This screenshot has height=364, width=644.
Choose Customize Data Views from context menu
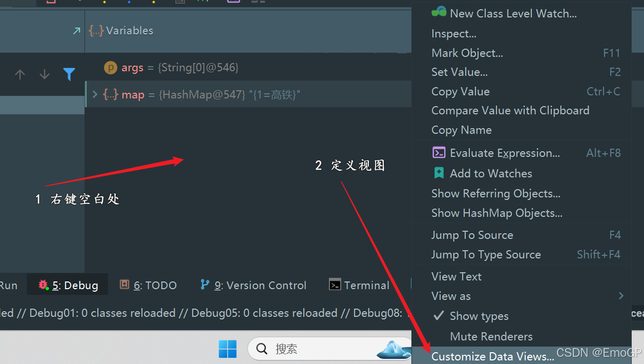[x=522, y=356]
